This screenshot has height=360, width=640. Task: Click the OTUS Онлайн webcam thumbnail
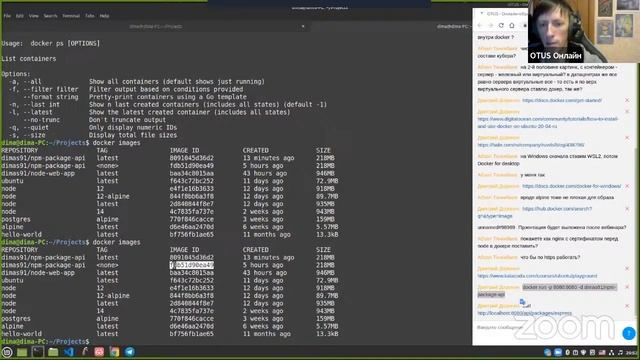pos(584,31)
